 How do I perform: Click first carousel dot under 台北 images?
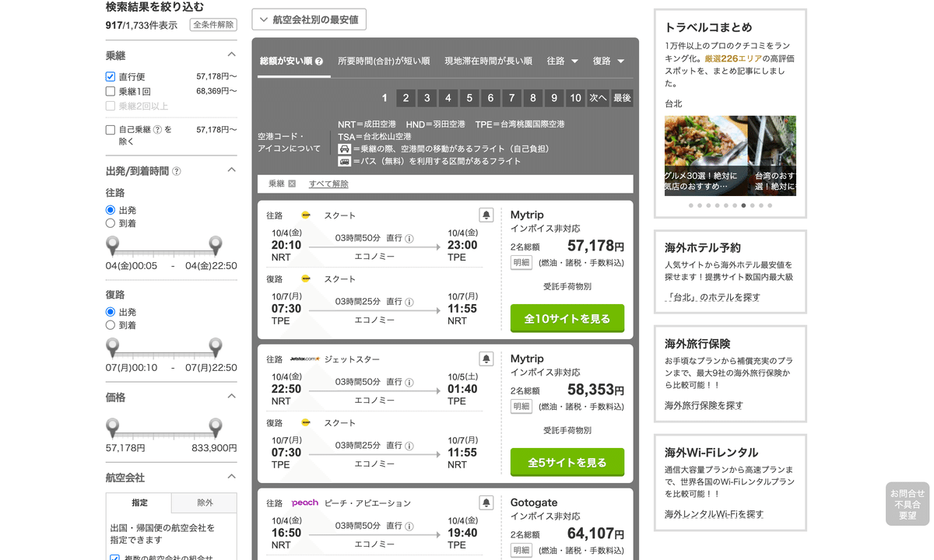tap(691, 206)
